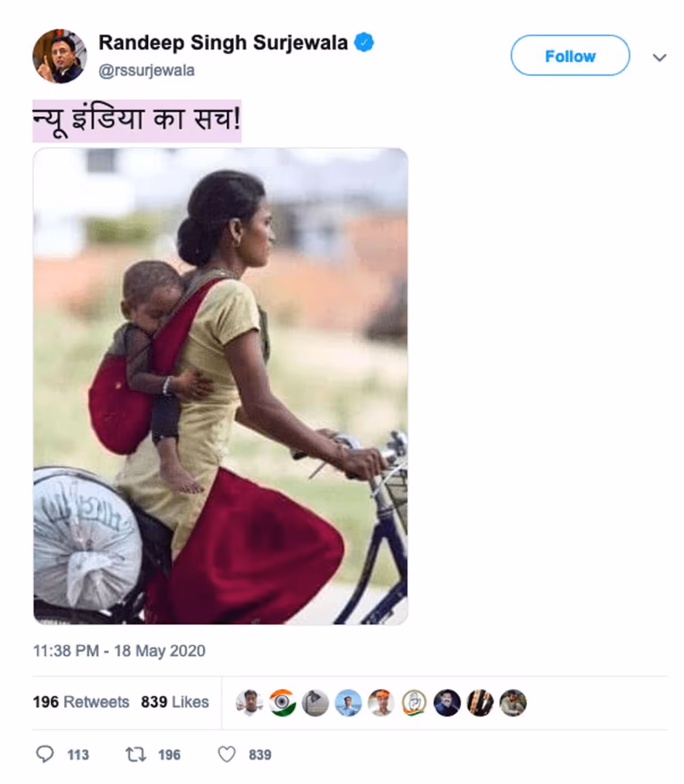Open the first liker avatar in the row

249,702
